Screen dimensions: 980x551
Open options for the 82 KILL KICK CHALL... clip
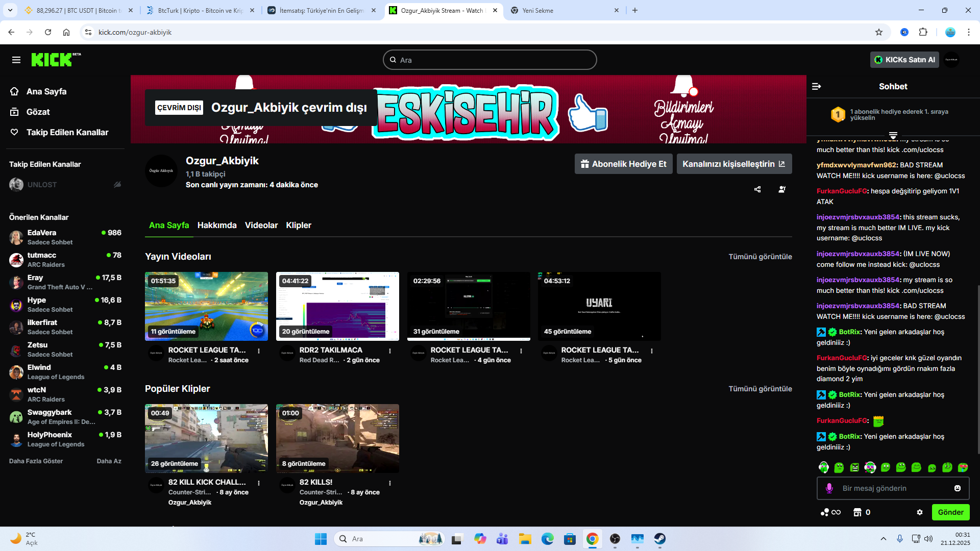tap(259, 483)
